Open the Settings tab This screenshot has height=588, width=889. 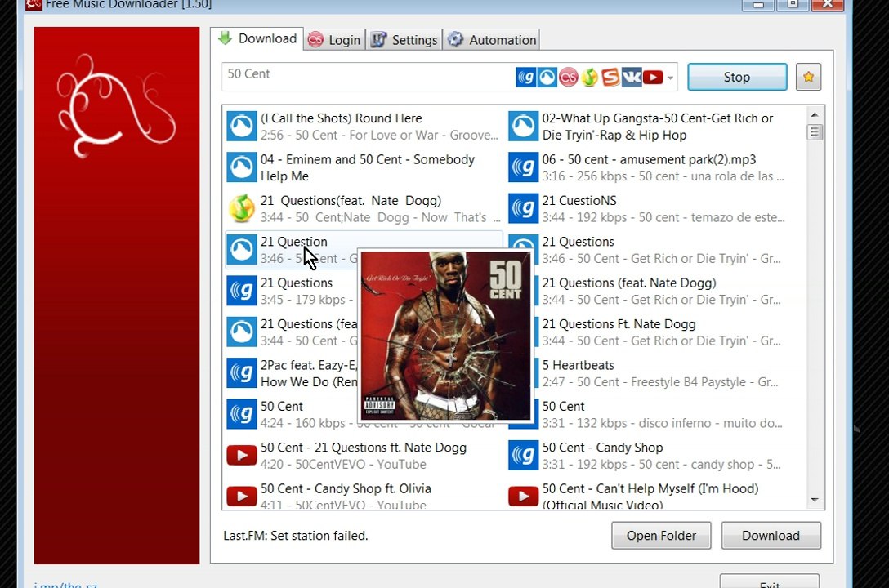point(404,40)
